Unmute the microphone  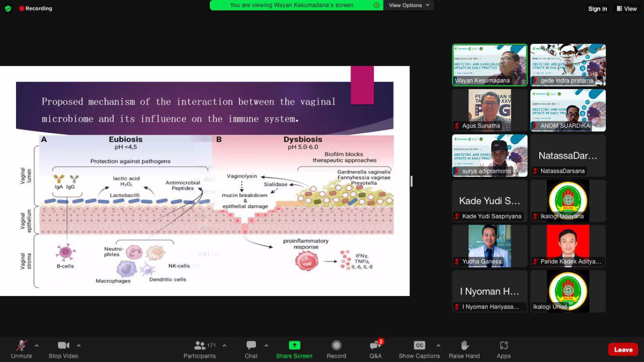pos(22,345)
